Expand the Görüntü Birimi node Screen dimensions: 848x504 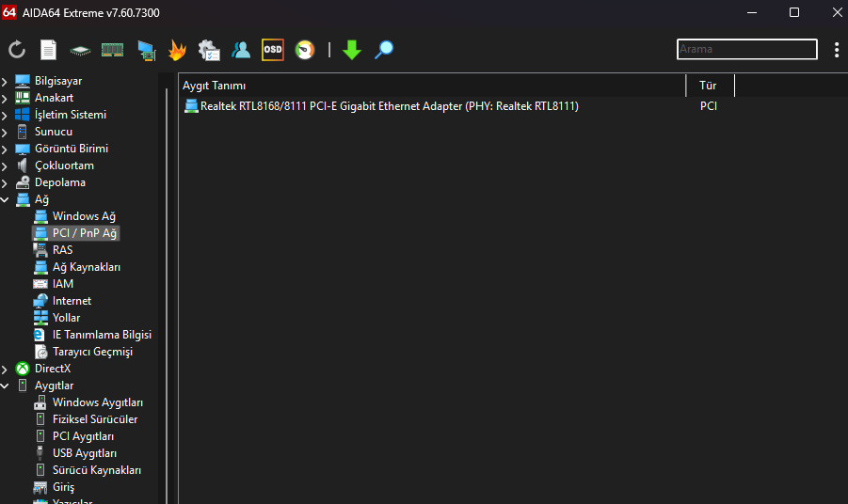tap(5, 150)
